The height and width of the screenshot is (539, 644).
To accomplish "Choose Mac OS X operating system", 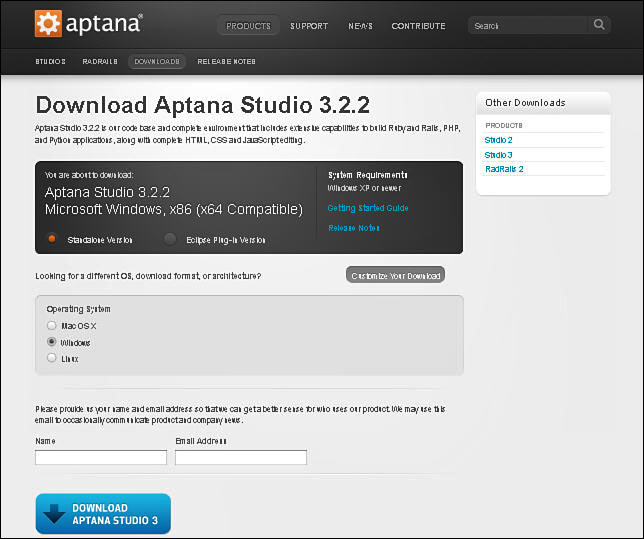I will click(x=51, y=325).
